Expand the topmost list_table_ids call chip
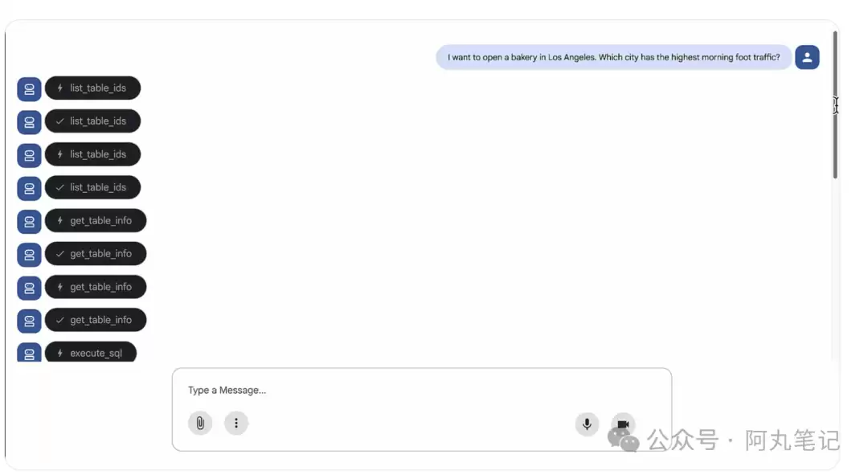868x475 pixels. tap(92, 88)
